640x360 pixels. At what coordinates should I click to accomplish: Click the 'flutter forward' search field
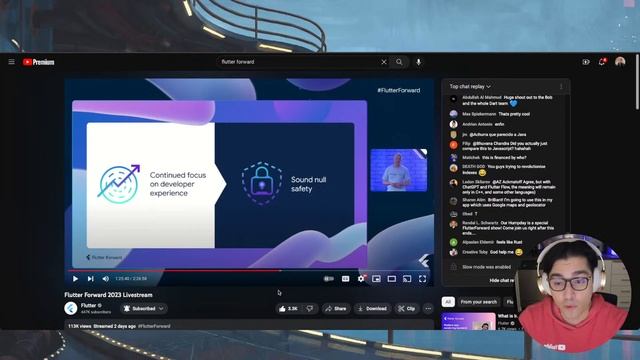coord(298,62)
